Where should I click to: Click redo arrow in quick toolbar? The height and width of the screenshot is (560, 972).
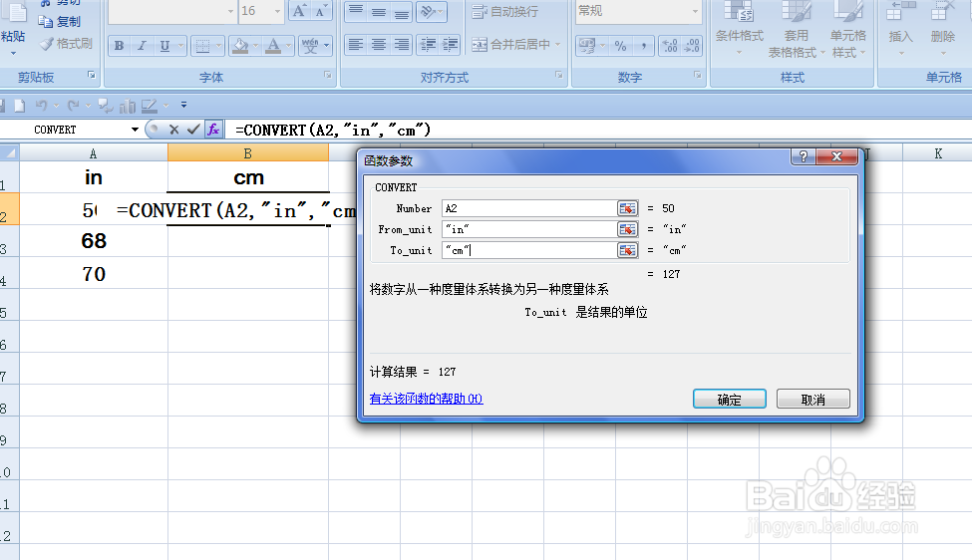tap(73, 106)
